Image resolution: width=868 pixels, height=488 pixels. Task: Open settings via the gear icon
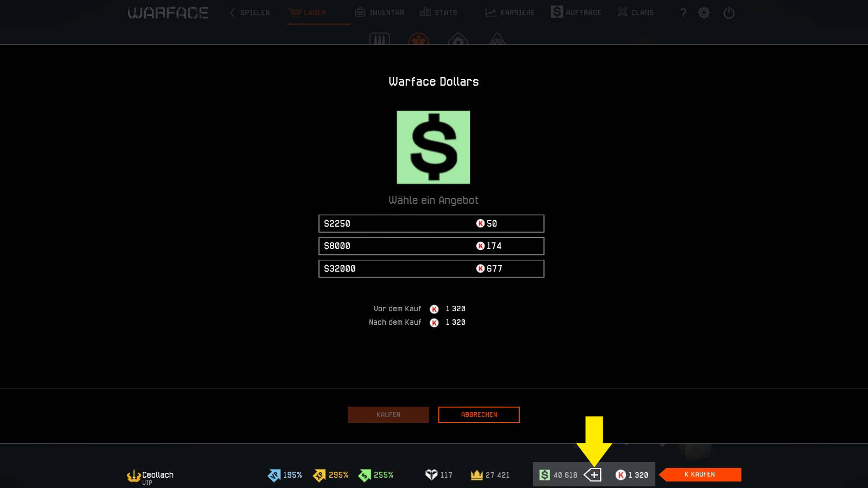click(704, 12)
